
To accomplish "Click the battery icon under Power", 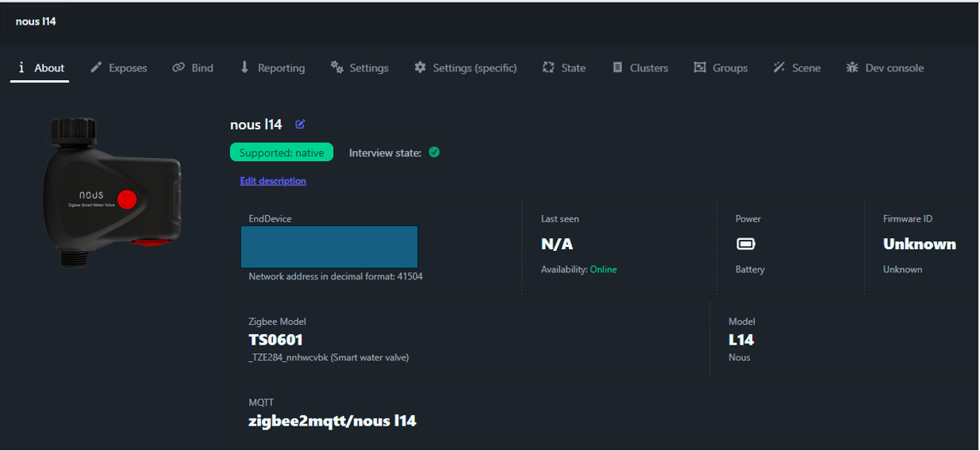I will coord(746,244).
